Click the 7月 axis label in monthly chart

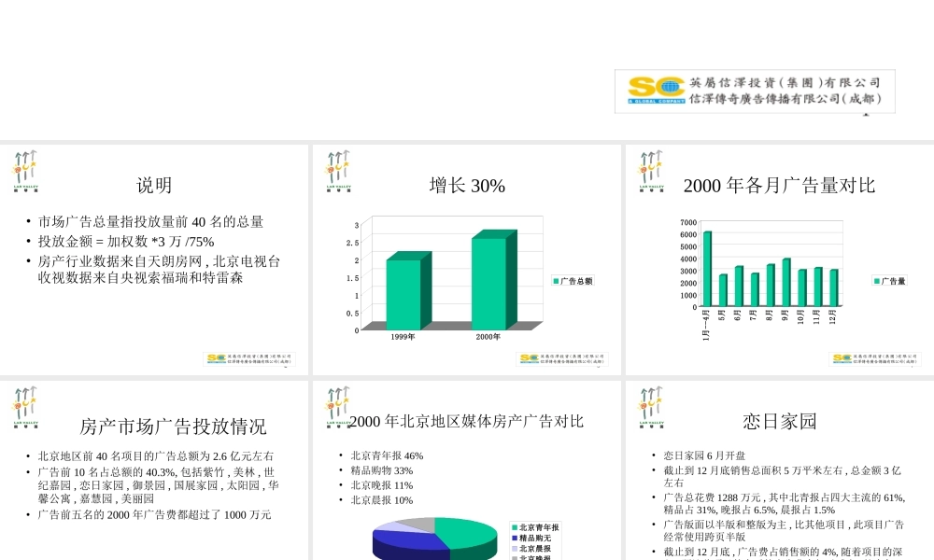754,315
